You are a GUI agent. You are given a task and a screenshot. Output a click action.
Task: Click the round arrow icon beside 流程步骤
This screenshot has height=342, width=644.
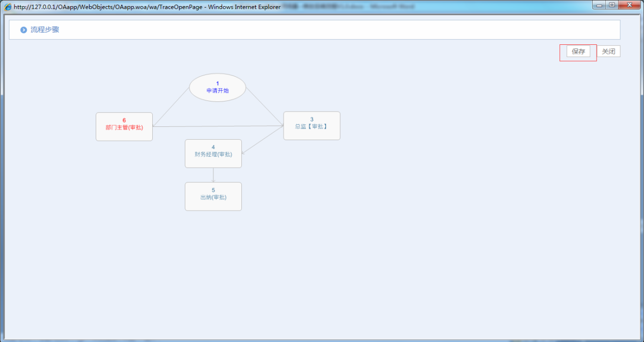coord(23,30)
